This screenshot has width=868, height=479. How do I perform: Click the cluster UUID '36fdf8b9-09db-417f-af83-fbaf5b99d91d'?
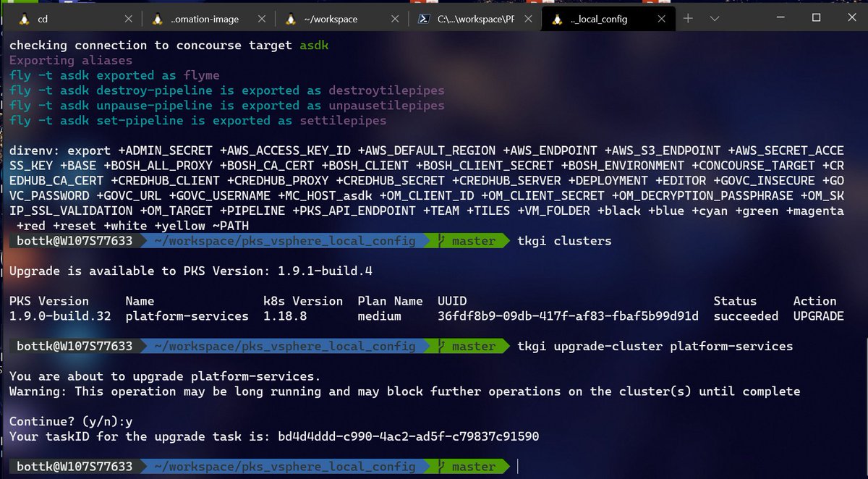point(568,316)
